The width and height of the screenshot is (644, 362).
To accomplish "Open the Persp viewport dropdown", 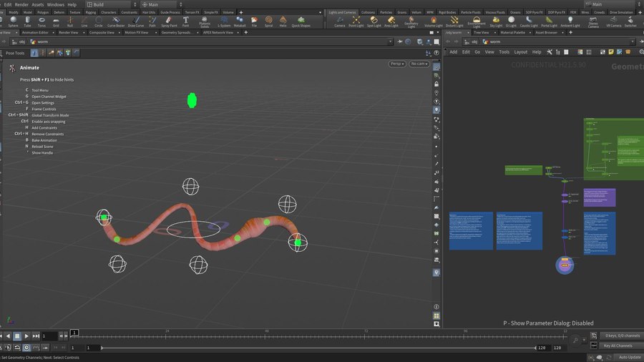I will point(397,64).
